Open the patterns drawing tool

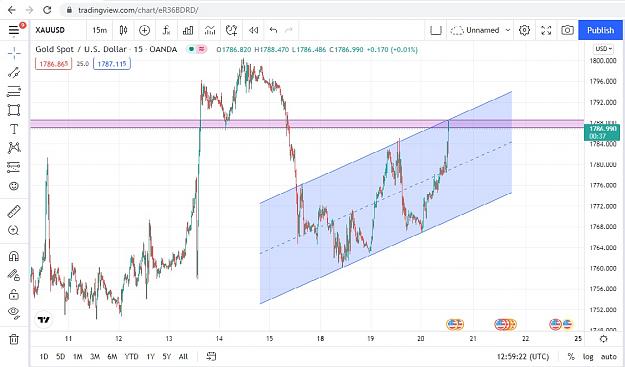pyautogui.click(x=14, y=148)
